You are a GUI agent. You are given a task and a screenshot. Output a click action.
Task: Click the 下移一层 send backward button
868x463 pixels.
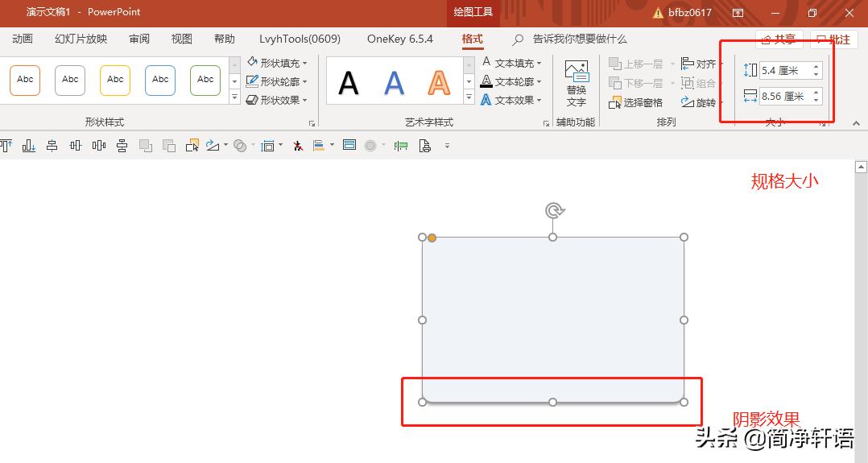636,83
